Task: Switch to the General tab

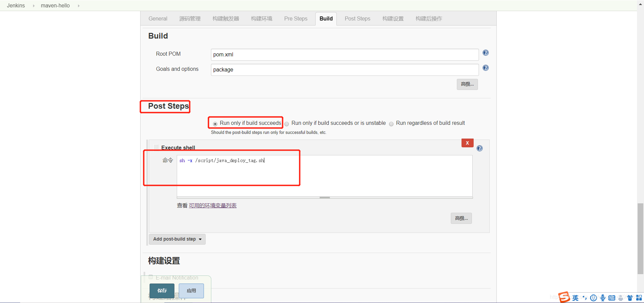Action: tap(158, 19)
